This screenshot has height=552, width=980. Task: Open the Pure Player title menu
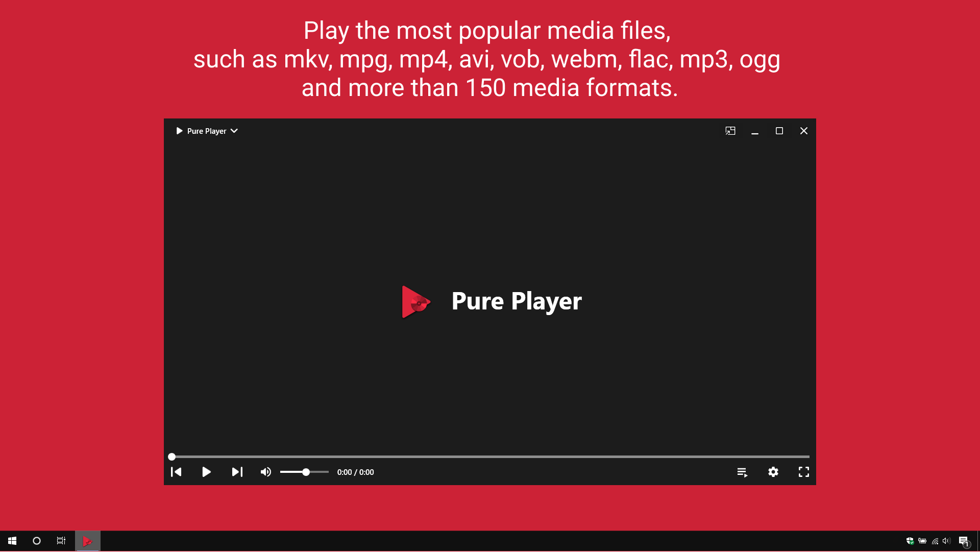tap(206, 131)
